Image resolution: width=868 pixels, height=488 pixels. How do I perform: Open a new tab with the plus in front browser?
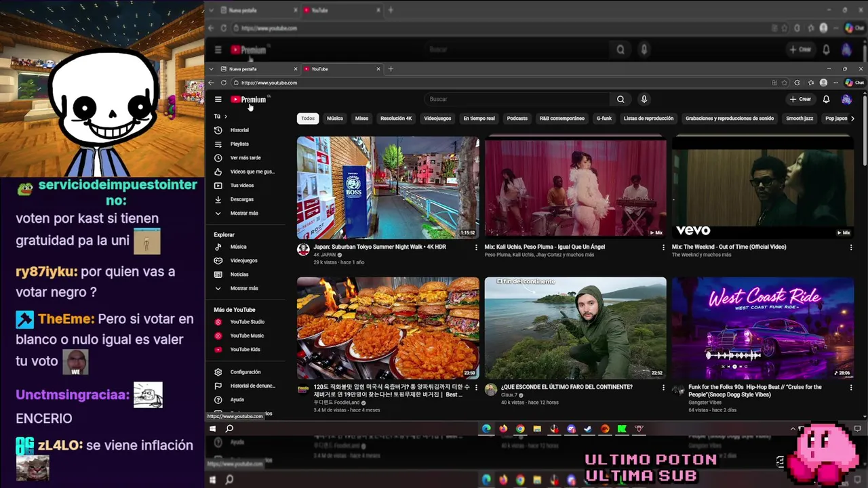[391, 68]
